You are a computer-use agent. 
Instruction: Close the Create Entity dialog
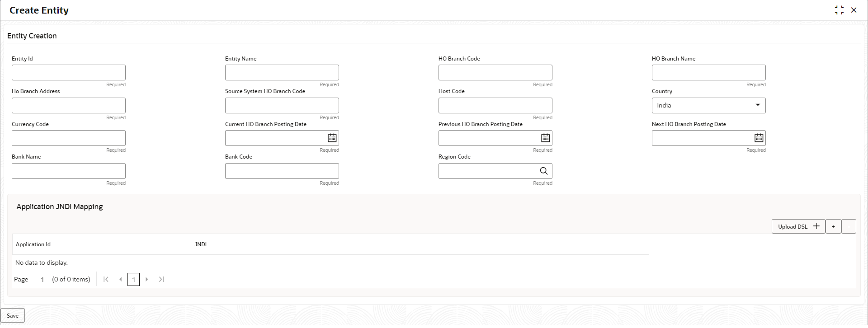(854, 10)
